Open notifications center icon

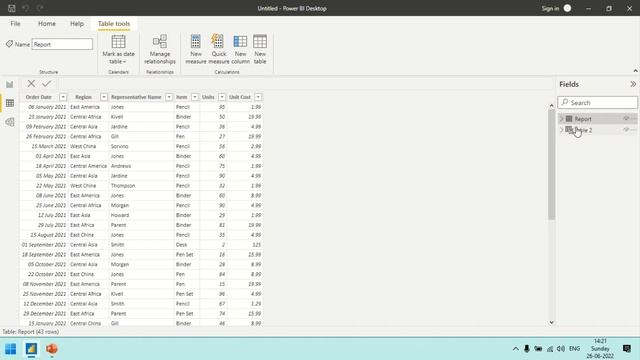(x=627, y=349)
